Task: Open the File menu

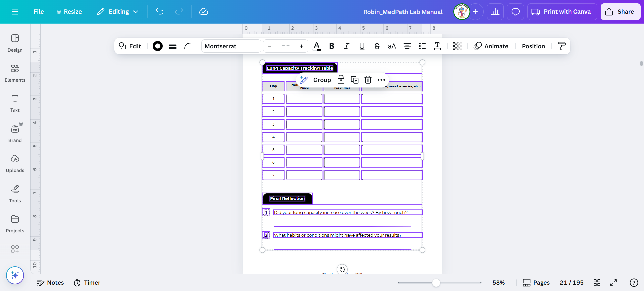Action: pos(39,12)
